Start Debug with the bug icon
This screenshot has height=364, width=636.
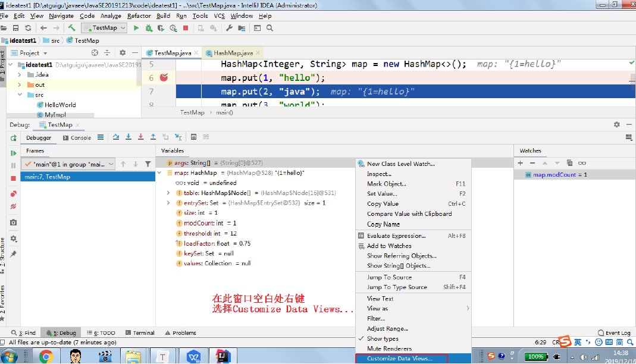[x=149, y=28]
